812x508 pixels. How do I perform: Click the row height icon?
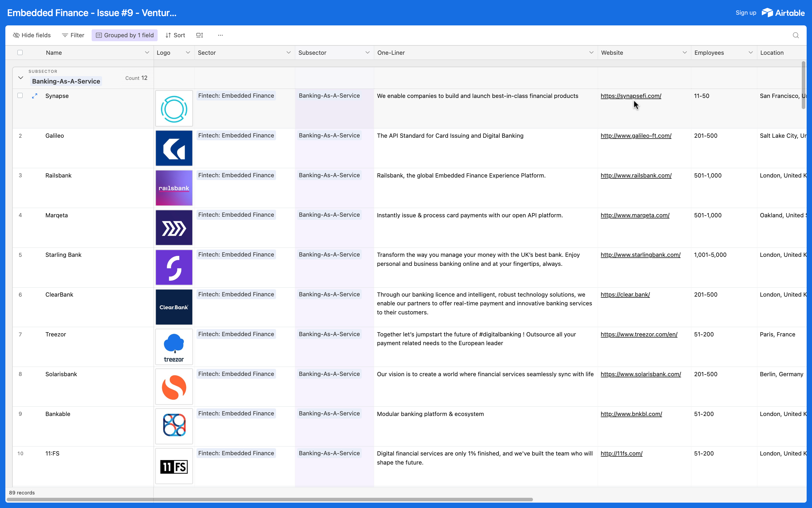200,35
